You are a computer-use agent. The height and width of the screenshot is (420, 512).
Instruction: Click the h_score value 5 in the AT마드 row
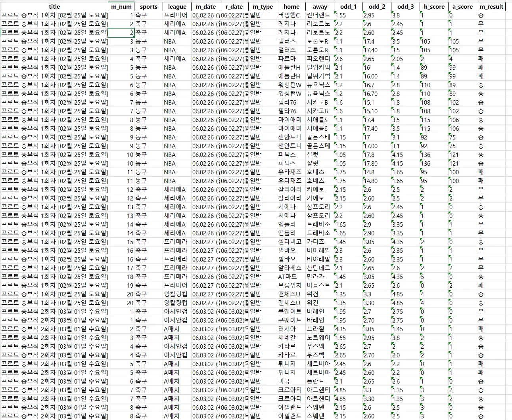click(434, 277)
